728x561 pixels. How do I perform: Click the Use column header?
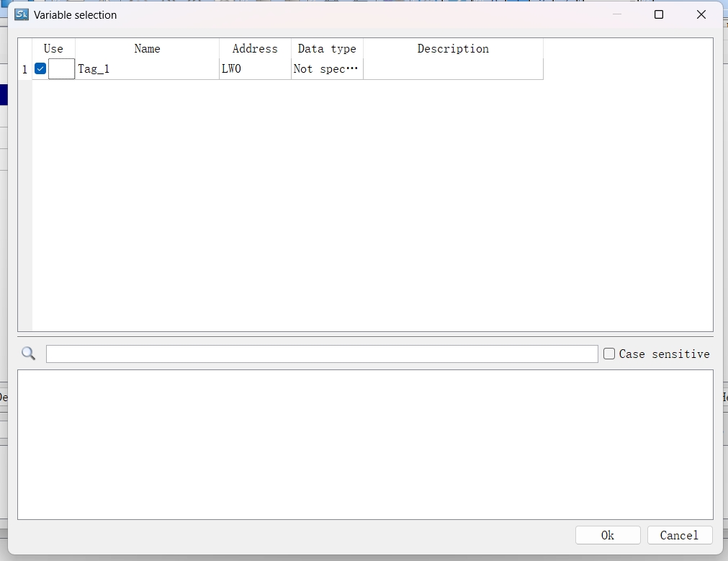point(53,48)
